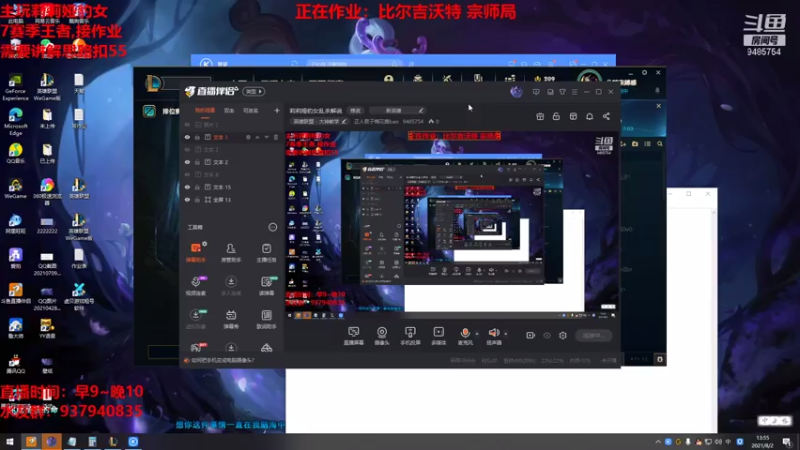This screenshot has width=800, height=450.
Task: Open the Windows Start button
Action: click(x=10, y=442)
